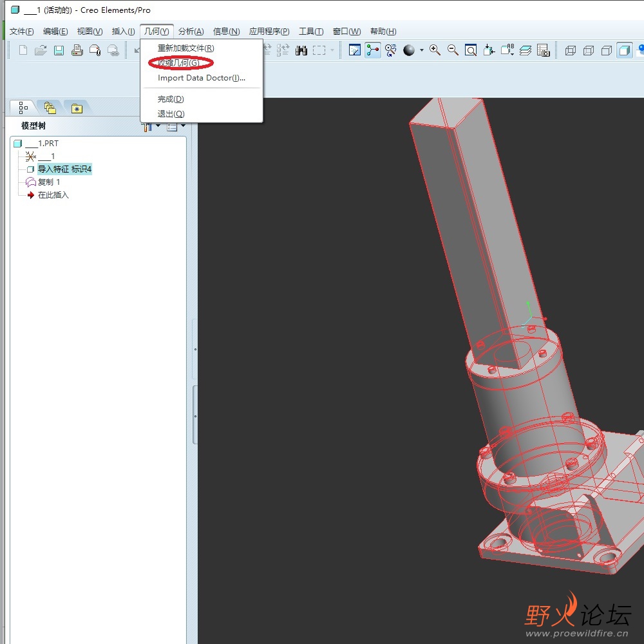Choose 收缩几何(G) from the menu
The height and width of the screenshot is (644, 644).
pyautogui.click(x=178, y=62)
